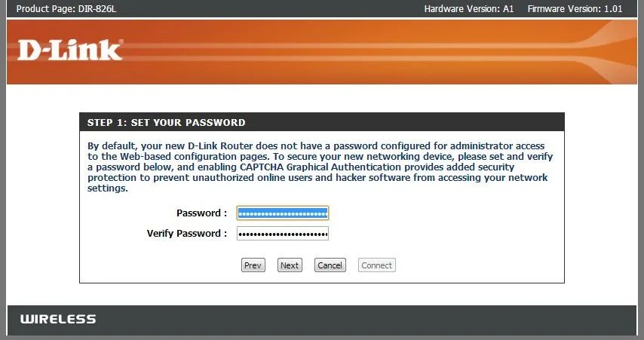Proceed with the Next button
Image resolution: width=644 pixels, height=340 pixels.
[290, 265]
